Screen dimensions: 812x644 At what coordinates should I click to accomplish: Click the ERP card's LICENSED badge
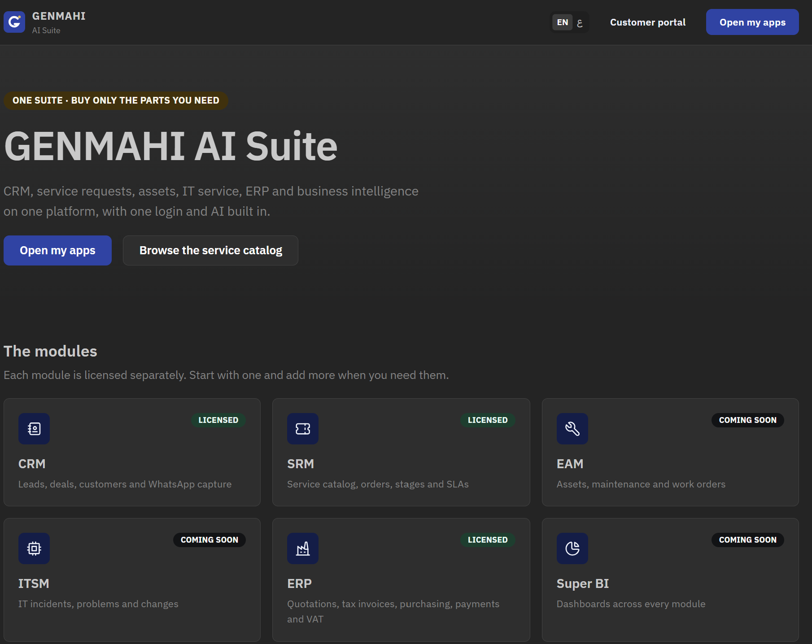pyautogui.click(x=488, y=540)
